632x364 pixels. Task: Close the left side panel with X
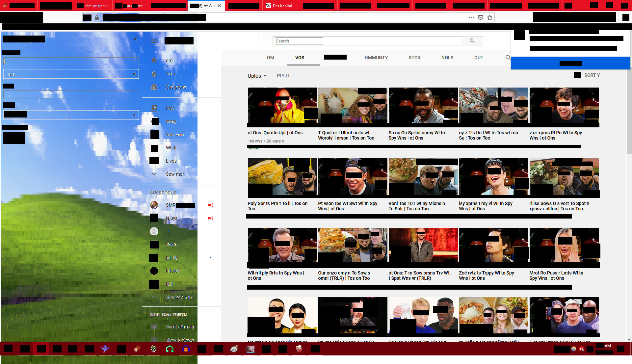(135, 39)
